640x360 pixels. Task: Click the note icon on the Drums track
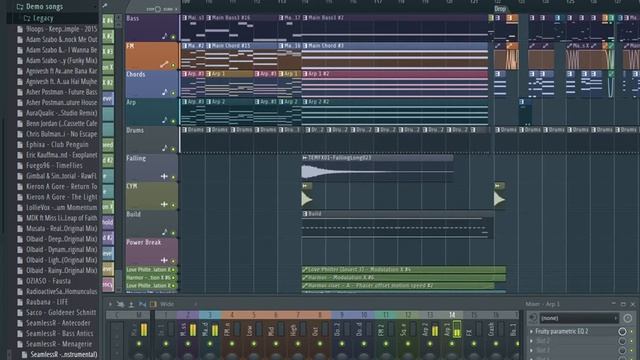[x=164, y=148]
